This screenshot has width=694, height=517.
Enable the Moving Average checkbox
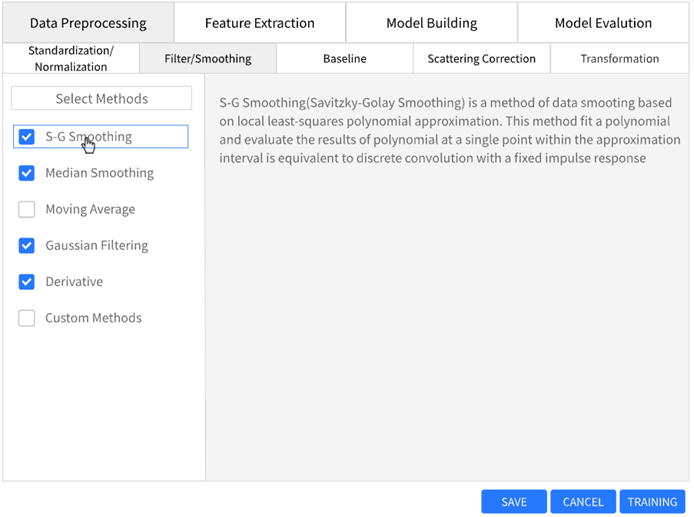point(27,210)
